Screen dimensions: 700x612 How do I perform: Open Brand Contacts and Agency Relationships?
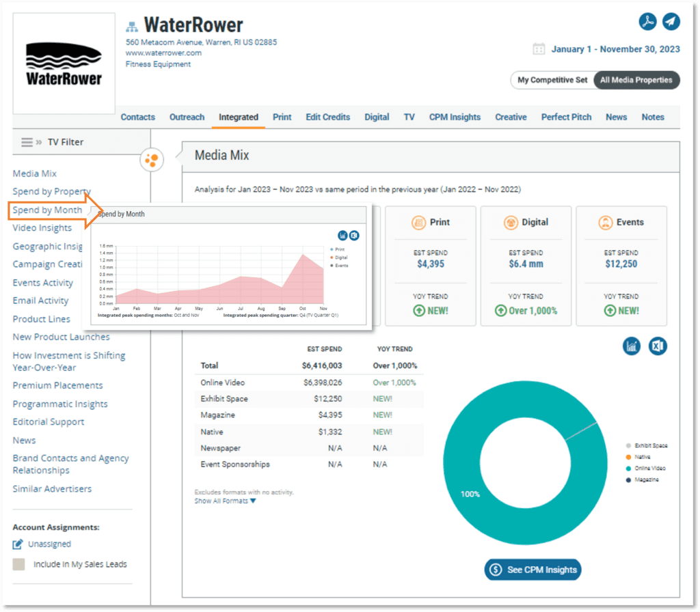click(70, 464)
